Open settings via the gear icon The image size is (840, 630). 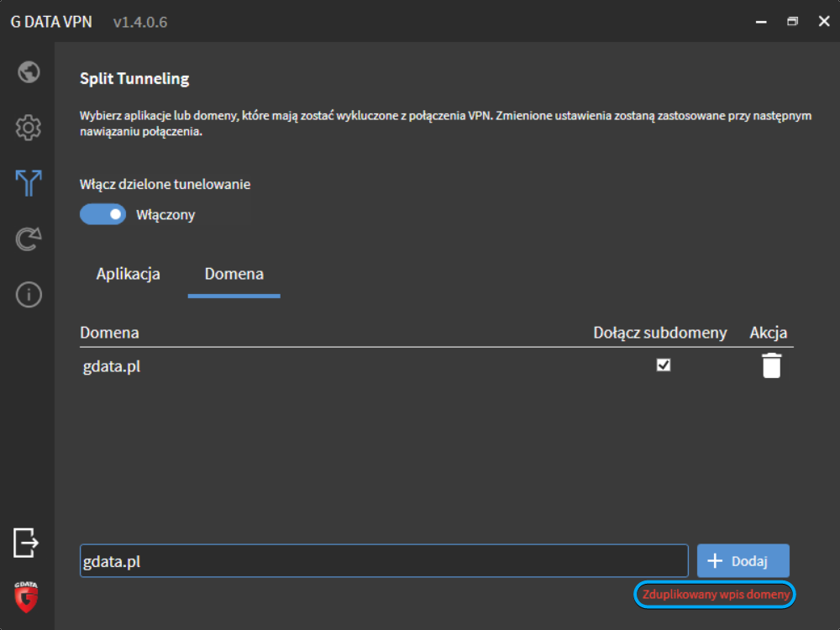click(29, 128)
